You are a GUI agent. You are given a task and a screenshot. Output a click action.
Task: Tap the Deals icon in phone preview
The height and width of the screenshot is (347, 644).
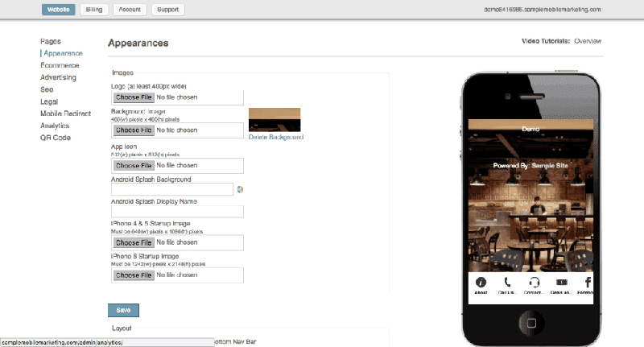[x=561, y=282]
